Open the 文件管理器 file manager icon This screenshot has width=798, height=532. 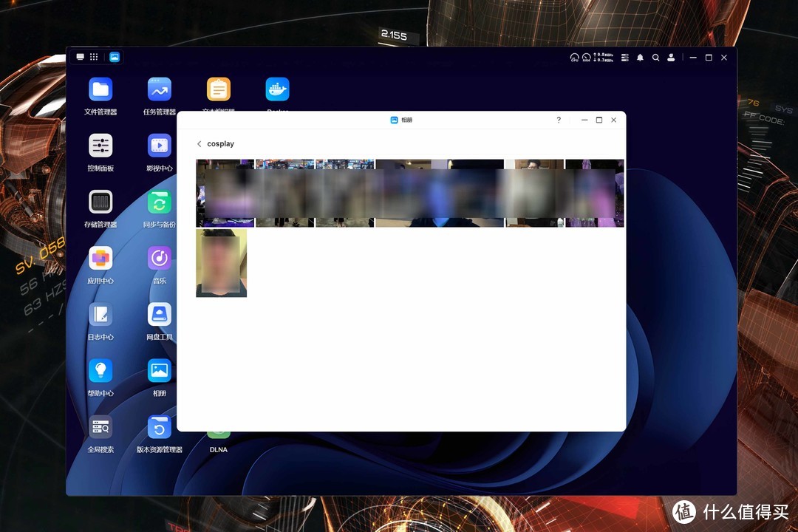(100, 90)
